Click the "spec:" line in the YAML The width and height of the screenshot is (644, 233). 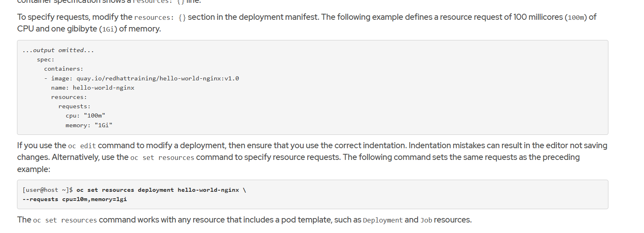45,59
